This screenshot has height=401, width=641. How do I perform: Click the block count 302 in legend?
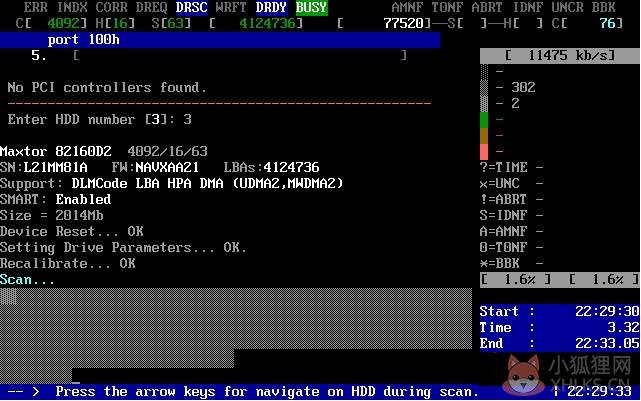(523, 87)
